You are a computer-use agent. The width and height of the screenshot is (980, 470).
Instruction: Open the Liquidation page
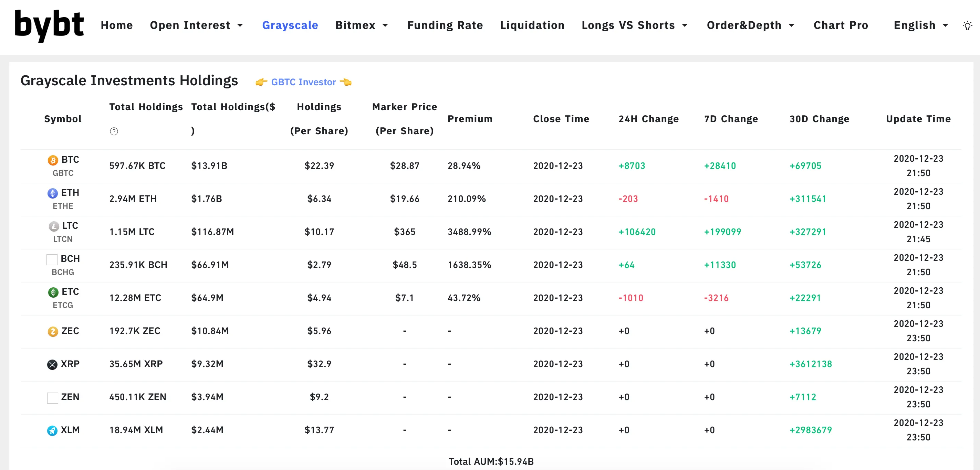coord(532,25)
